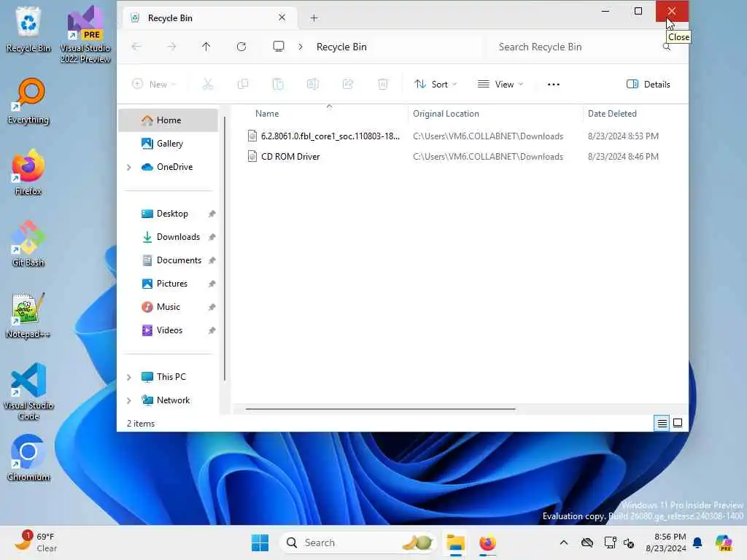Click the computer icon in address bar
Viewport: 747px width, 560px height.
tap(279, 47)
